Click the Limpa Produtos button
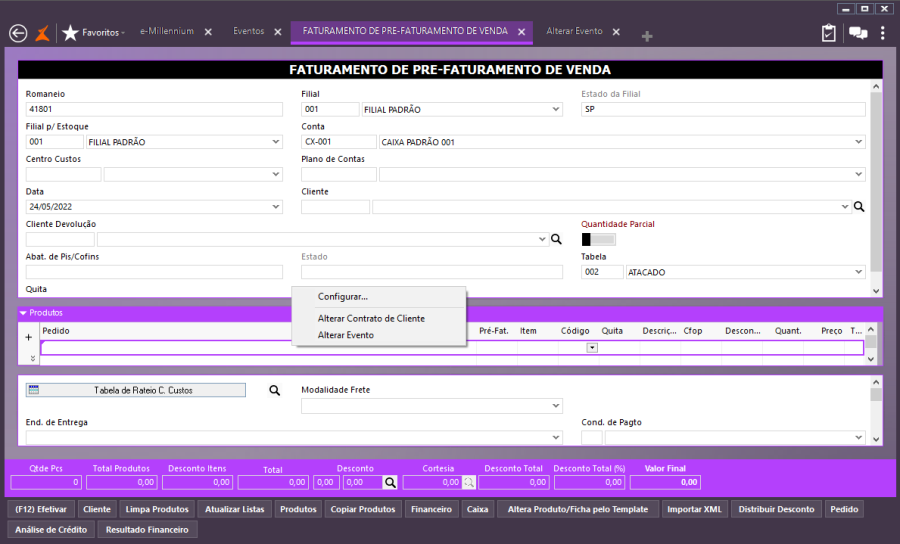This screenshot has width=900, height=544. 157,509
